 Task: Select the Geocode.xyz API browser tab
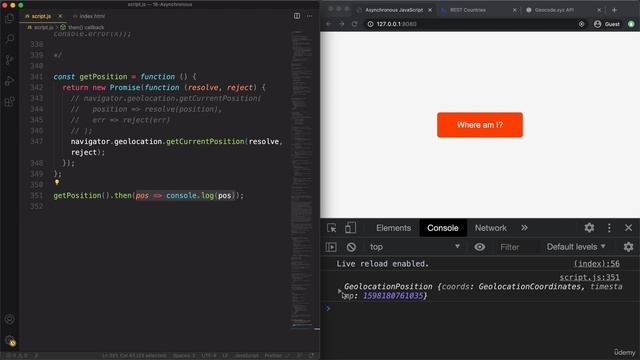click(553, 10)
